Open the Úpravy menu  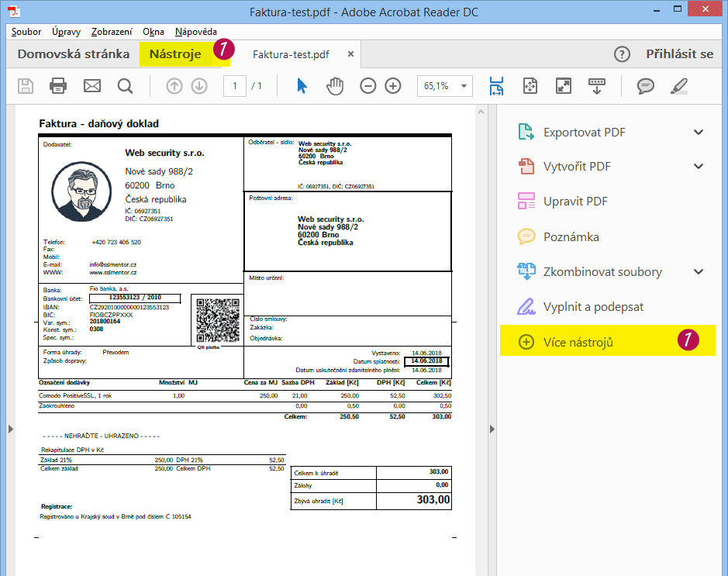[66, 32]
